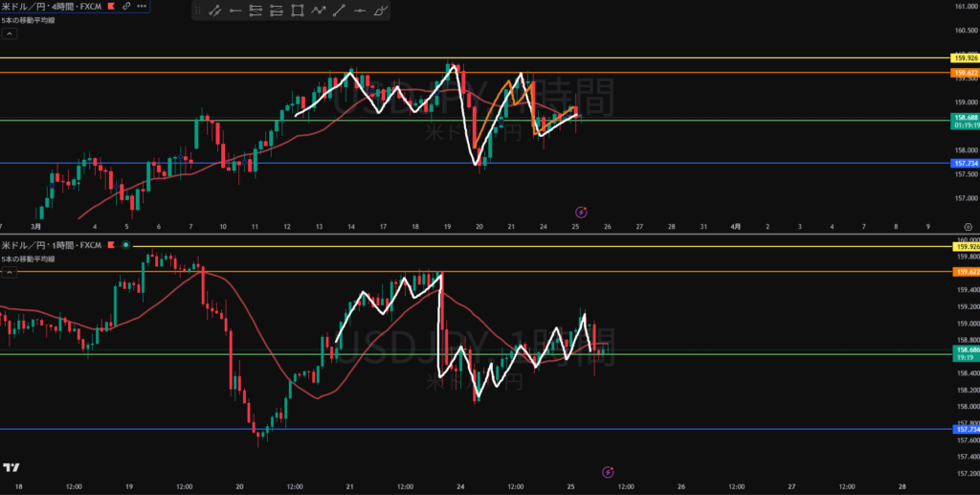Select the zigzag path drawing tool

[x=318, y=11]
